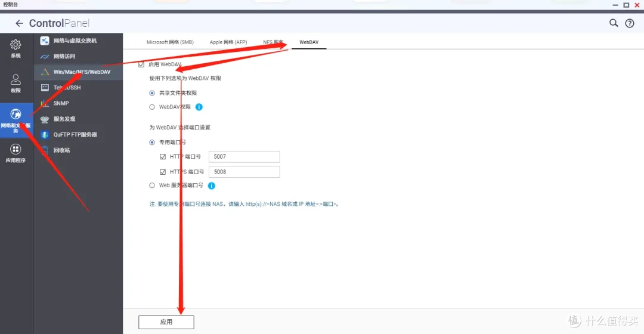
Task: Open the ControlPanel search
Action: click(x=614, y=23)
